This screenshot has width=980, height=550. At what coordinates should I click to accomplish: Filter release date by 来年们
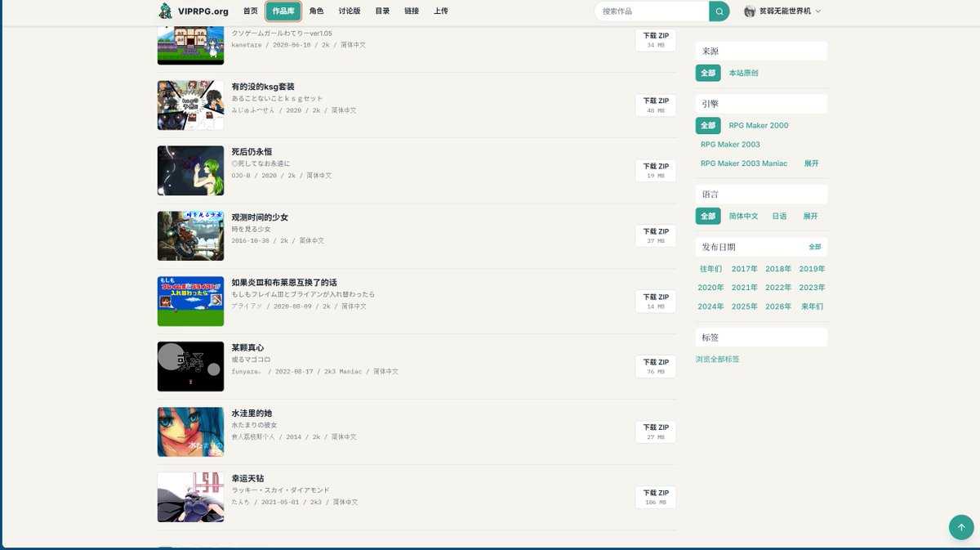812,306
